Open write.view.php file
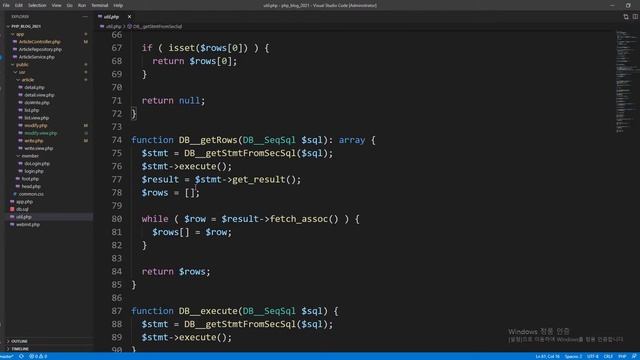The image size is (640, 360). (x=38, y=148)
